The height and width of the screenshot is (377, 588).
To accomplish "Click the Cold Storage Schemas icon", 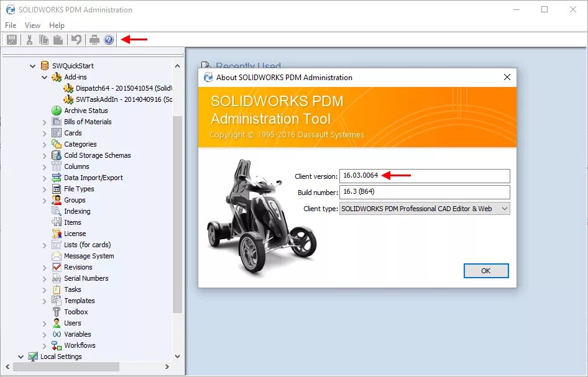I will (x=57, y=155).
